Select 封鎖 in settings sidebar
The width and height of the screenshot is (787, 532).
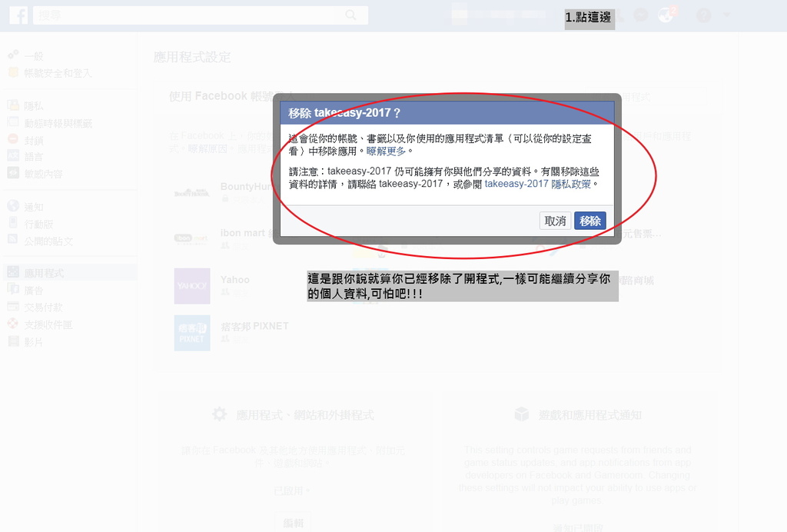point(34,141)
